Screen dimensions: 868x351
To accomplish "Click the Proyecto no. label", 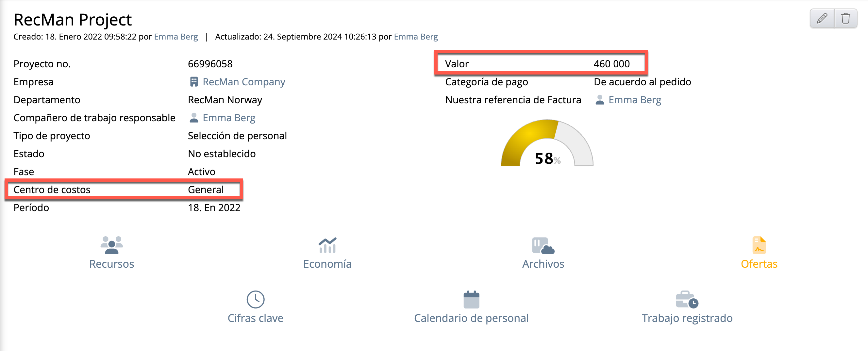I will pyautogui.click(x=42, y=64).
